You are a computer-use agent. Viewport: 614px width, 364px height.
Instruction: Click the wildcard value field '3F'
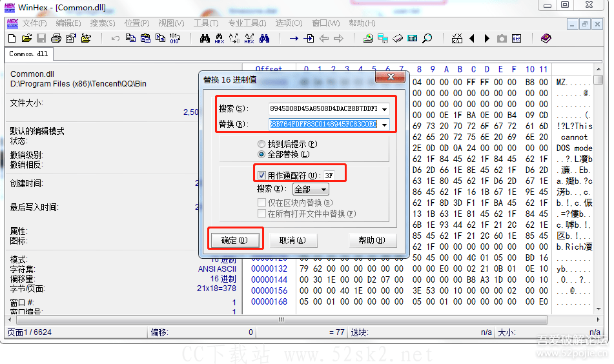click(330, 176)
